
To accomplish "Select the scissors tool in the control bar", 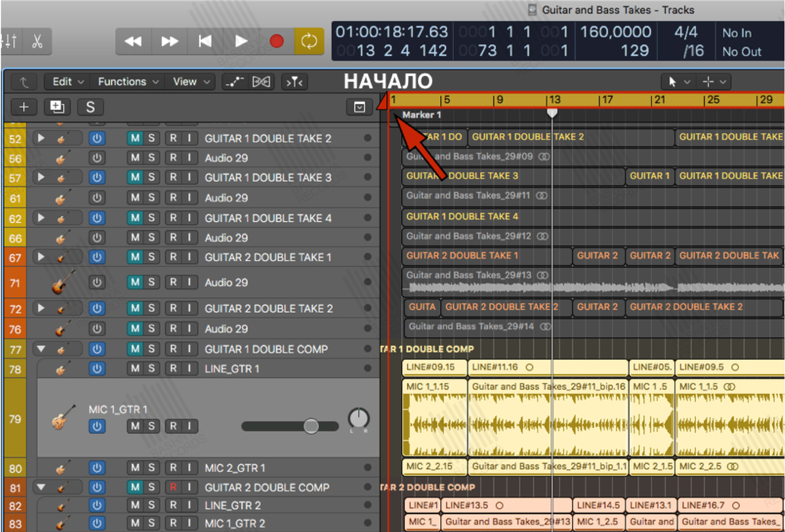I will tap(37, 42).
